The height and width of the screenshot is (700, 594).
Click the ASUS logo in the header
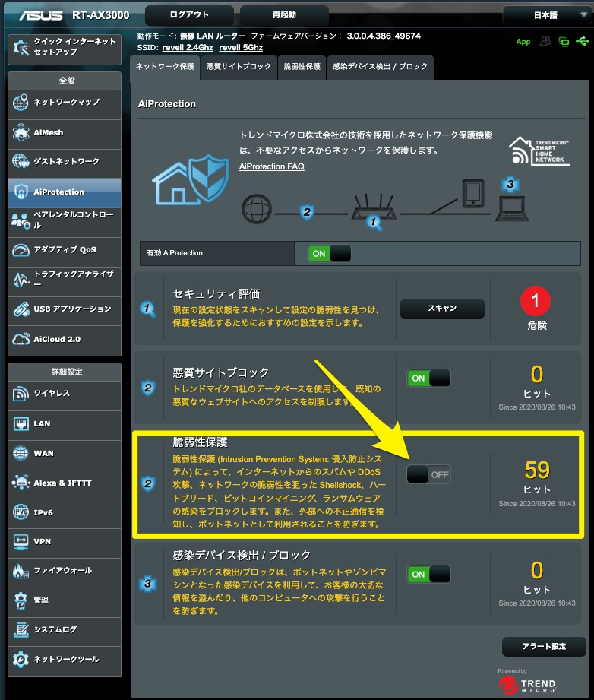coord(41,15)
